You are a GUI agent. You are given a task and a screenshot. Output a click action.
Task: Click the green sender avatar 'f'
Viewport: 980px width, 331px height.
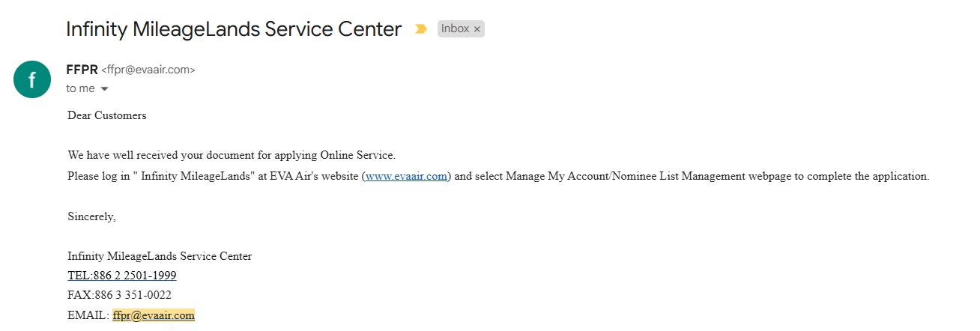tap(32, 79)
